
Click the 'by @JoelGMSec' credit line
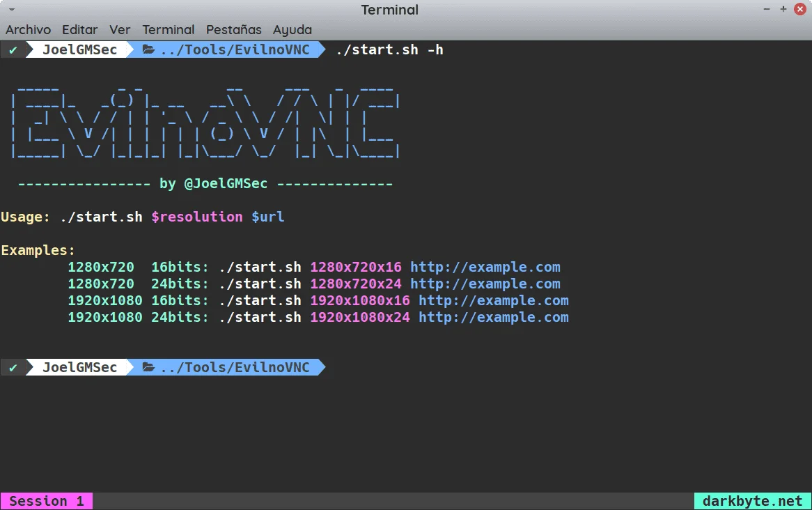[213, 183]
